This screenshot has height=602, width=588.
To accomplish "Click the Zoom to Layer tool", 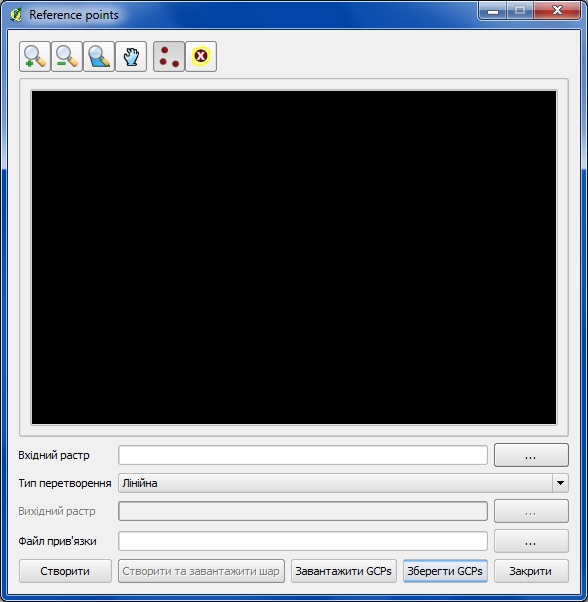I will click(99, 56).
